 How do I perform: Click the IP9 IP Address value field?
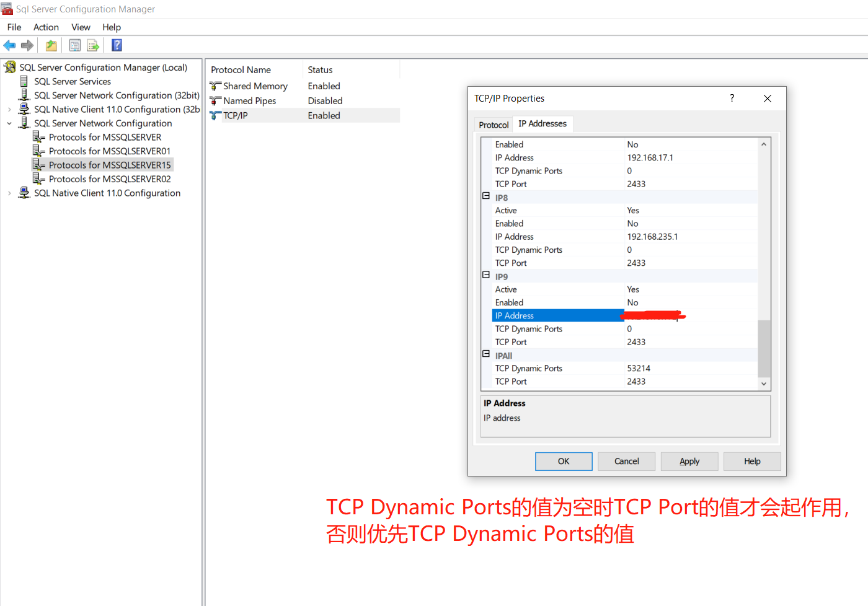[690, 315]
